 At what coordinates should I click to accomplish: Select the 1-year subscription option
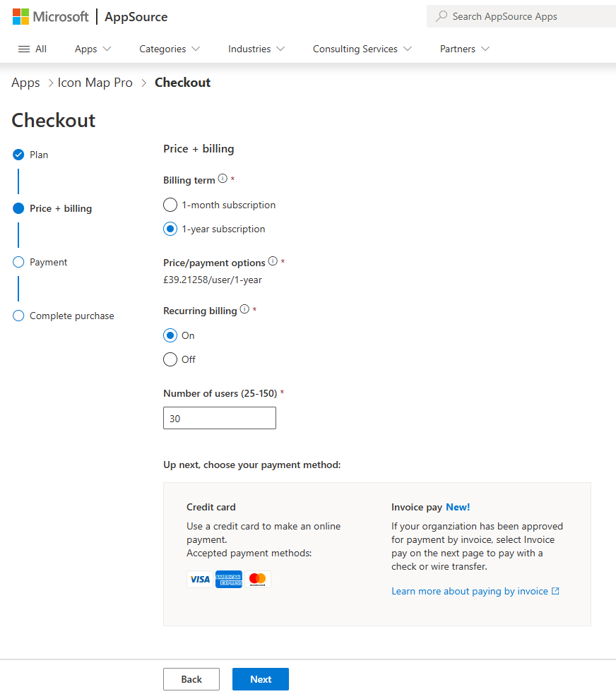(x=170, y=229)
